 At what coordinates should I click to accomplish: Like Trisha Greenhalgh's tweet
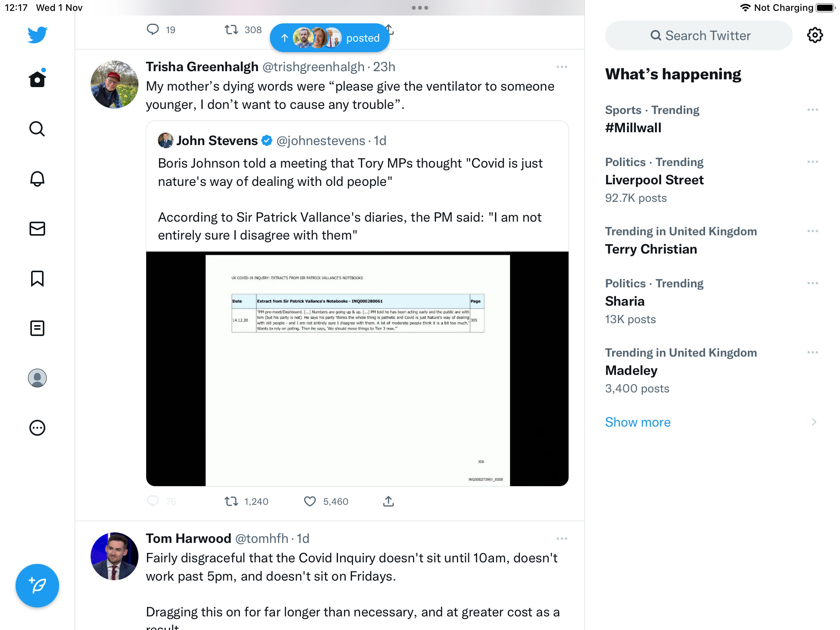pyautogui.click(x=310, y=501)
